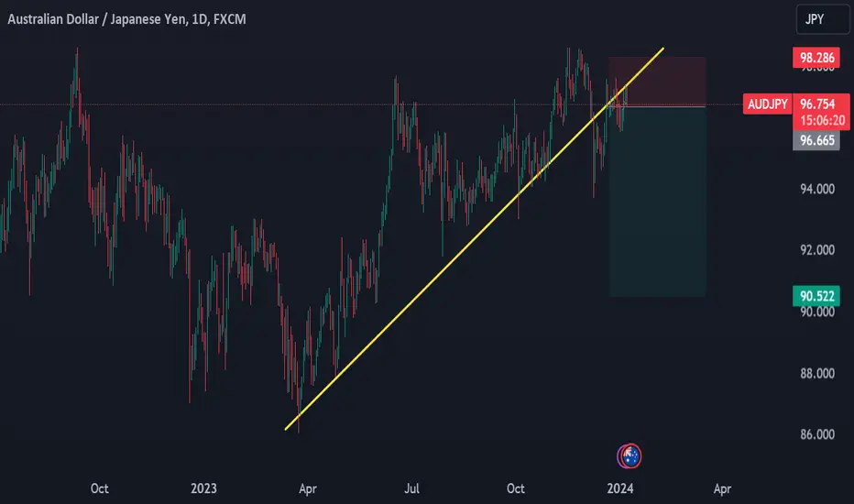Click the 88.000 level on price scale
Screen dimensions: 854x504
click(x=817, y=374)
